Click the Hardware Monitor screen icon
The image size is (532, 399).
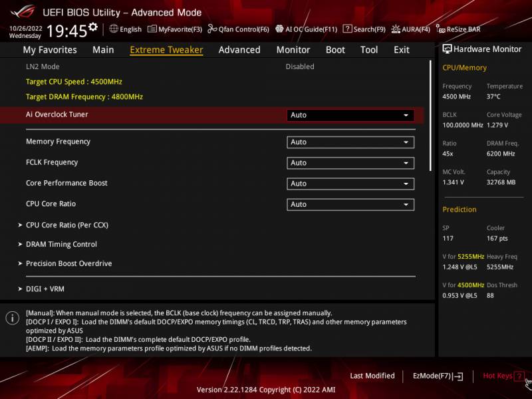[x=447, y=49]
